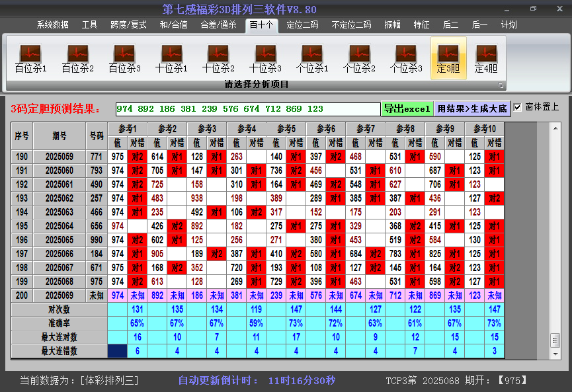Open the 跨度/复式 menu tab
The width and height of the screenshot is (572, 392).
[x=128, y=25]
